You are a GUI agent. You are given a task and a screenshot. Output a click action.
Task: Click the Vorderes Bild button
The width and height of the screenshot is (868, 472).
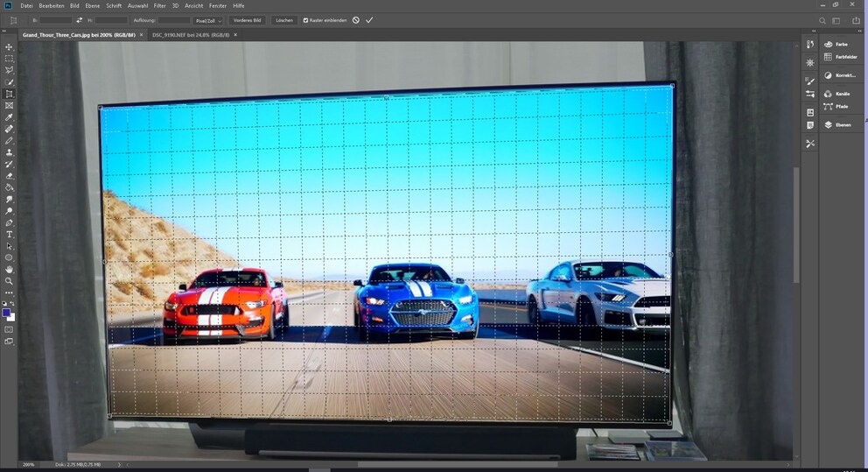pyautogui.click(x=247, y=20)
